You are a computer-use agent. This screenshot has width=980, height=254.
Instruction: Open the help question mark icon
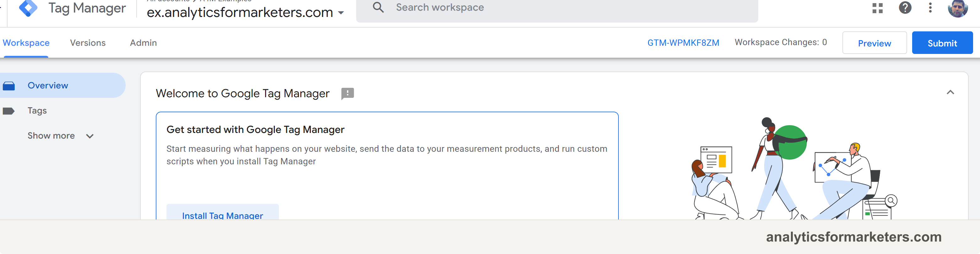[905, 8]
